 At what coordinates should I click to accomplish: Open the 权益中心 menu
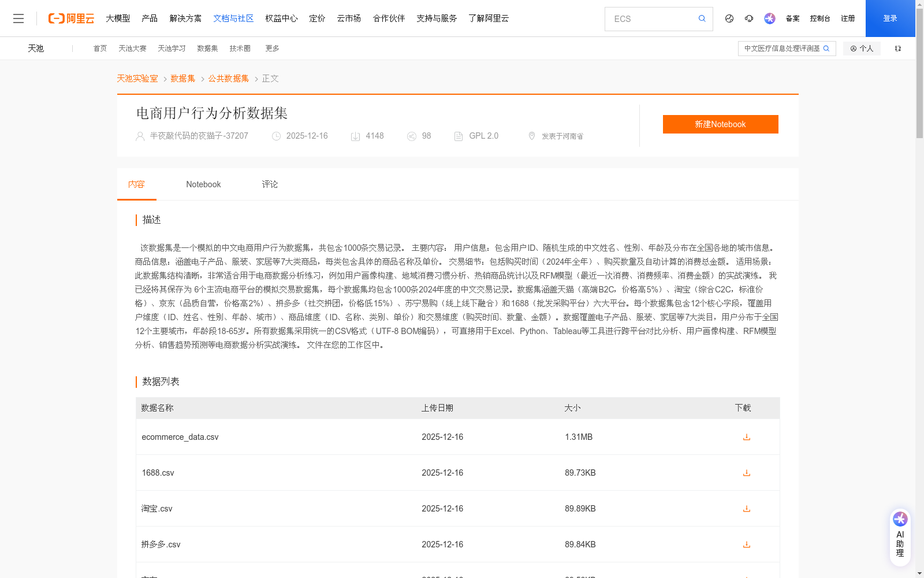[x=281, y=18]
